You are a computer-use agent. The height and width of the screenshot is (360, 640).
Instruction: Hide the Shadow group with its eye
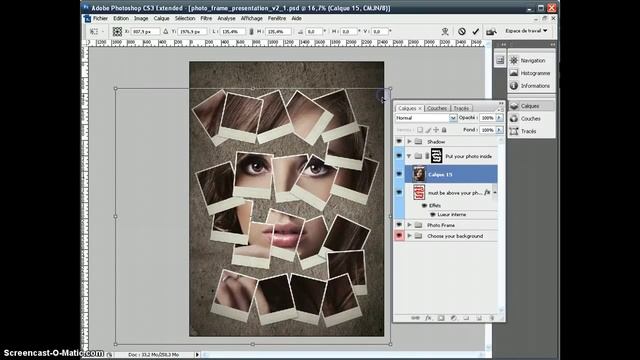click(399, 141)
